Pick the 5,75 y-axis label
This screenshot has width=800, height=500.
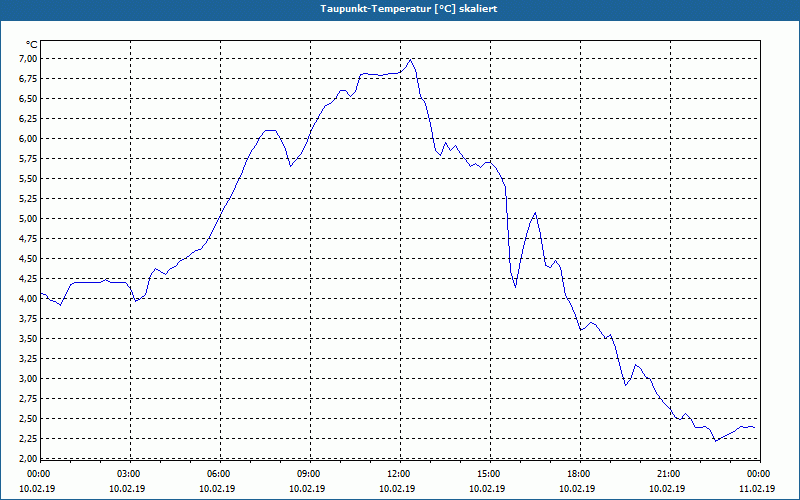[29, 159]
